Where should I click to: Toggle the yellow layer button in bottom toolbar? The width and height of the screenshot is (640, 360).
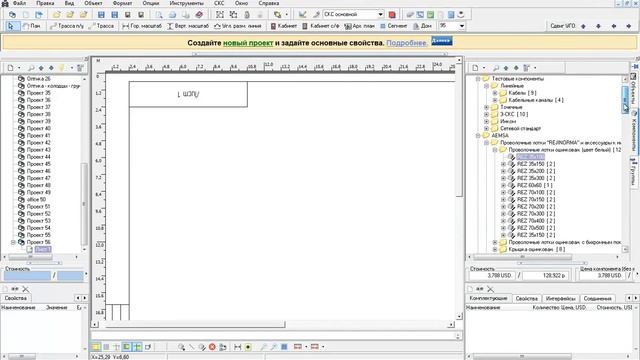tap(96, 347)
